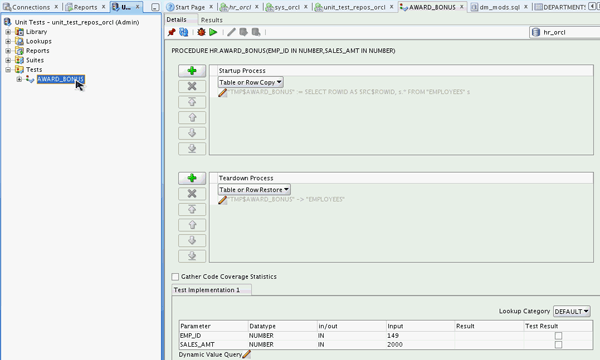Click the Rollback icon in the toolbar
This screenshot has height=360, width=600.
point(256,33)
